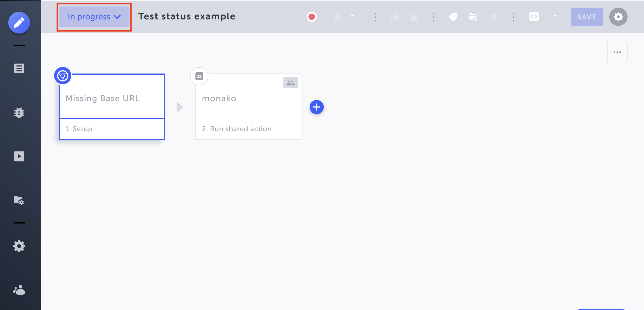Click the red record button
The height and width of the screenshot is (310, 644).
(x=312, y=17)
